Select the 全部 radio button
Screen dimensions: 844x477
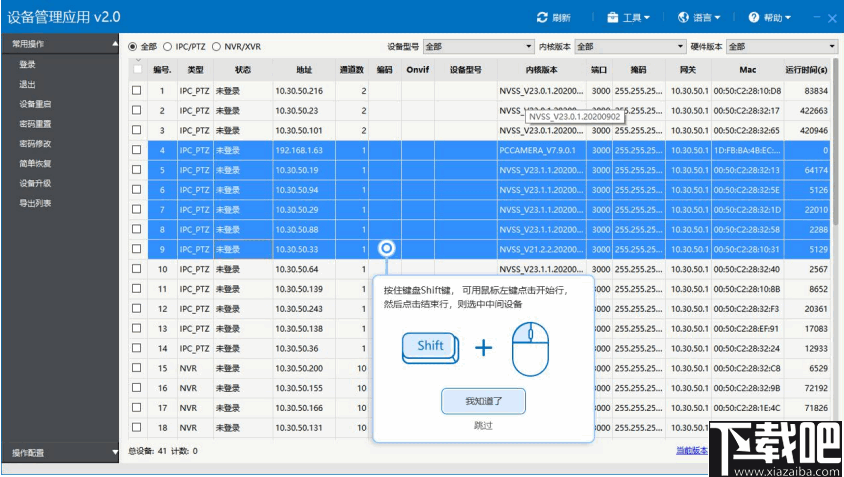[132, 47]
